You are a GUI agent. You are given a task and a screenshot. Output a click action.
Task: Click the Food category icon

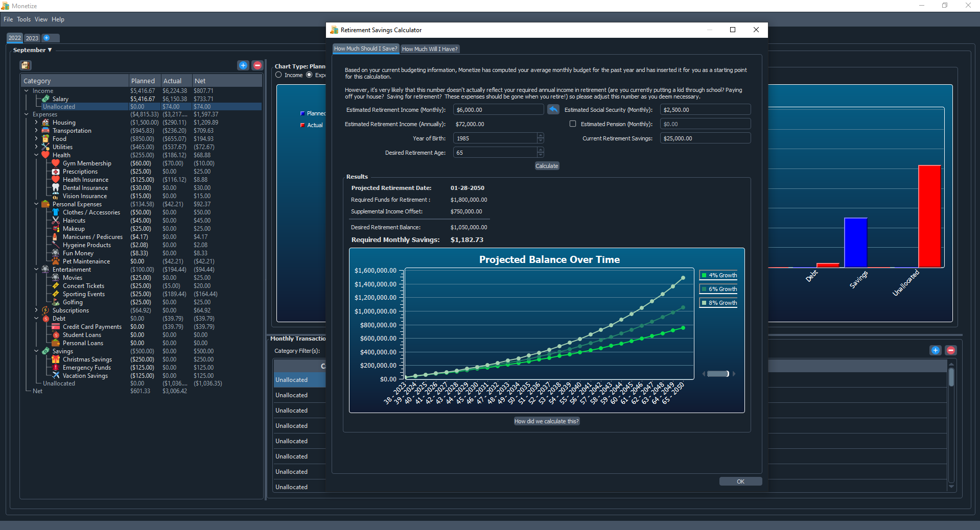tap(45, 139)
